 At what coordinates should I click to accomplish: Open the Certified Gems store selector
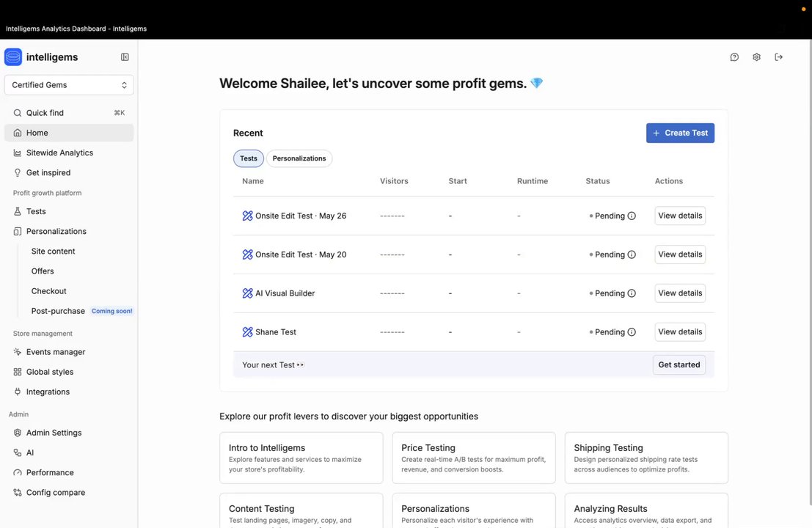point(69,85)
